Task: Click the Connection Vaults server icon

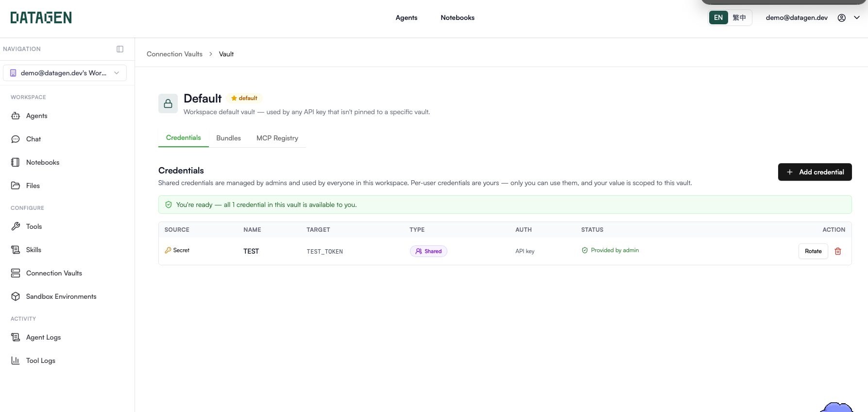Action: (16, 273)
